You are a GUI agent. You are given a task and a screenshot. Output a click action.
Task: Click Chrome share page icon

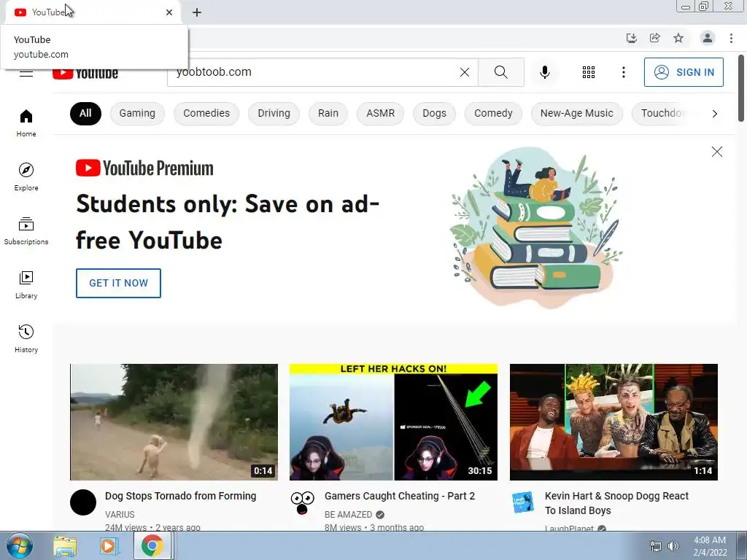655,38
